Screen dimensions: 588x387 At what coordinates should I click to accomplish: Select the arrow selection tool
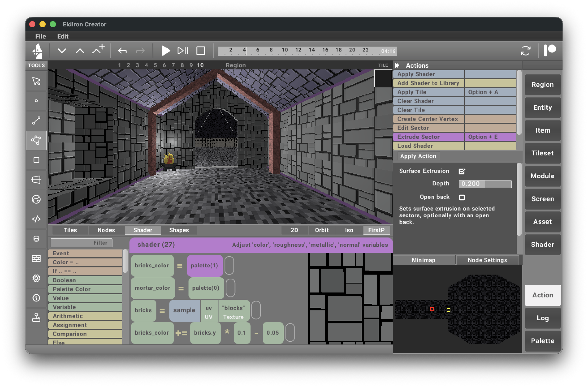click(36, 81)
